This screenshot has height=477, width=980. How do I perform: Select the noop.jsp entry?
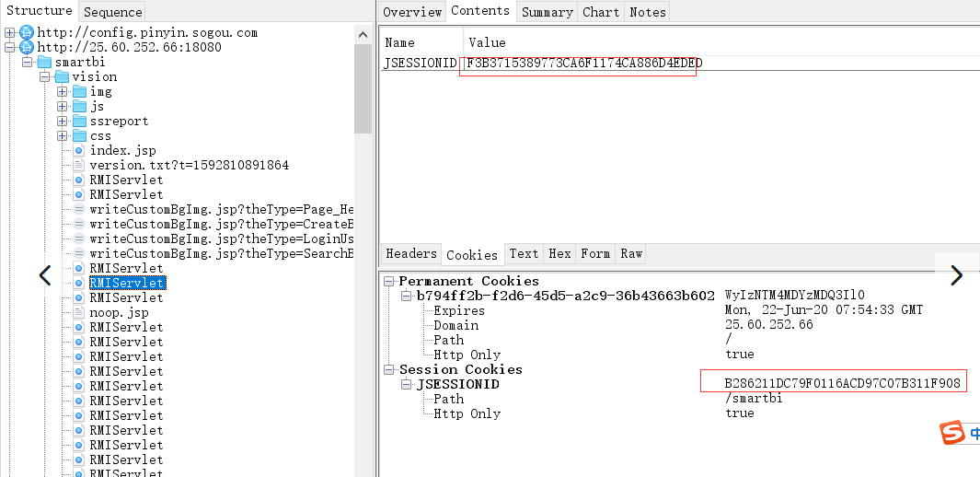120,312
